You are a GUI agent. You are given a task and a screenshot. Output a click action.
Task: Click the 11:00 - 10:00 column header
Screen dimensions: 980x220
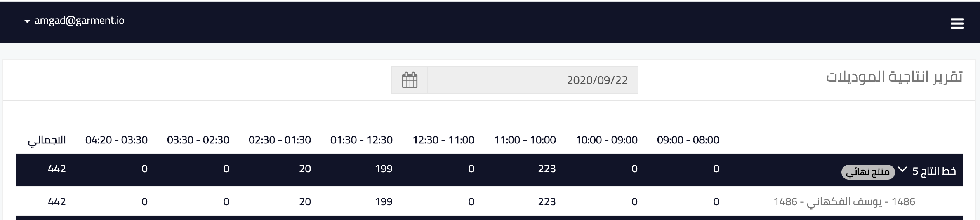(525, 140)
